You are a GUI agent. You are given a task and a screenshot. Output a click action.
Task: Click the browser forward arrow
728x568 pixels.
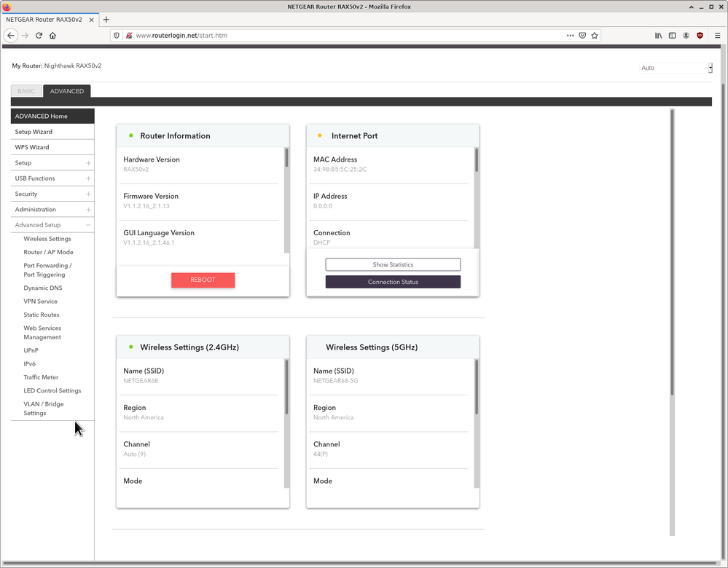(25, 35)
